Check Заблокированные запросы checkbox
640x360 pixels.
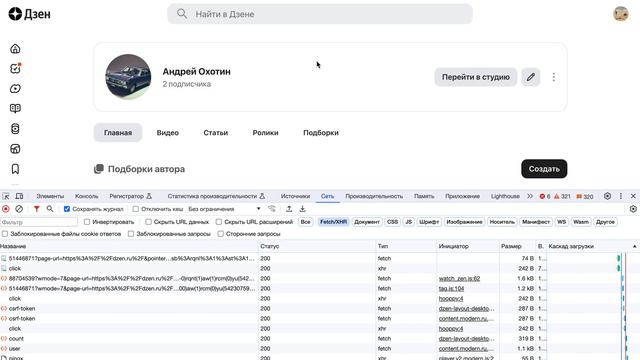click(131, 234)
